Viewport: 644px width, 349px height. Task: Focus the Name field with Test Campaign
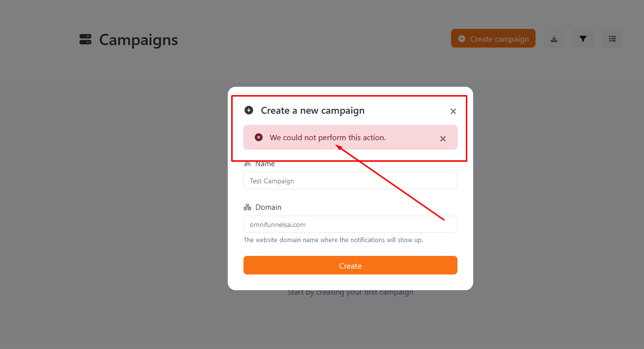[x=350, y=180]
